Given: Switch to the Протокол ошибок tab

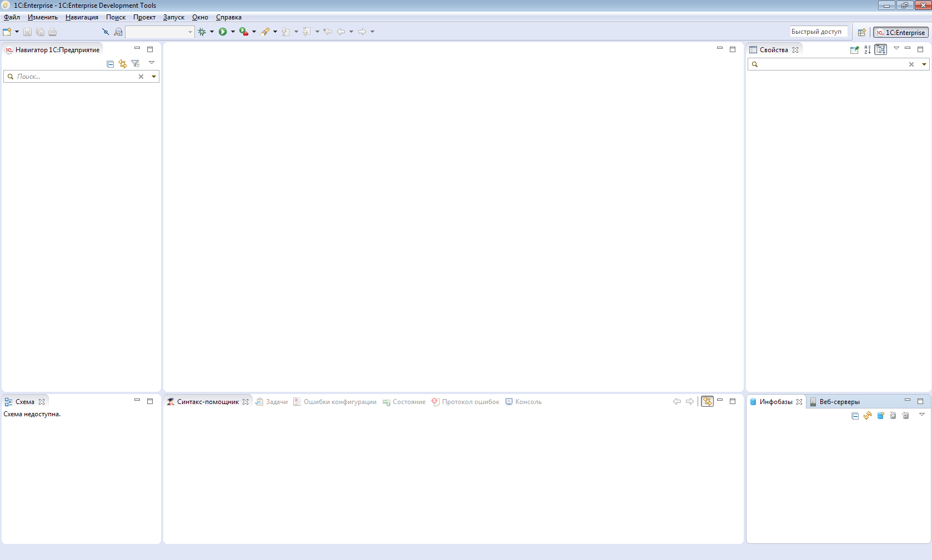Looking at the screenshot, I should coord(465,402).
